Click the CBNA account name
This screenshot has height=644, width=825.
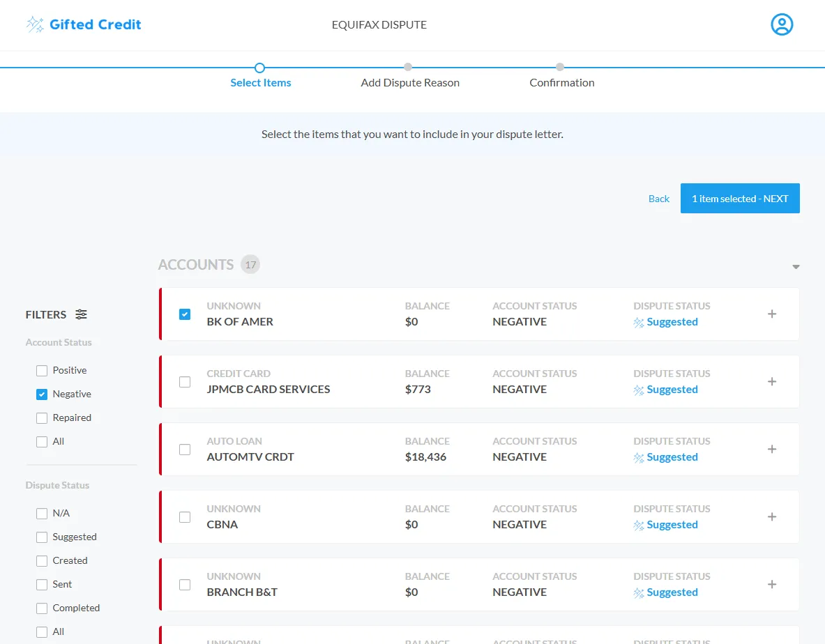[x=222, y=525]
